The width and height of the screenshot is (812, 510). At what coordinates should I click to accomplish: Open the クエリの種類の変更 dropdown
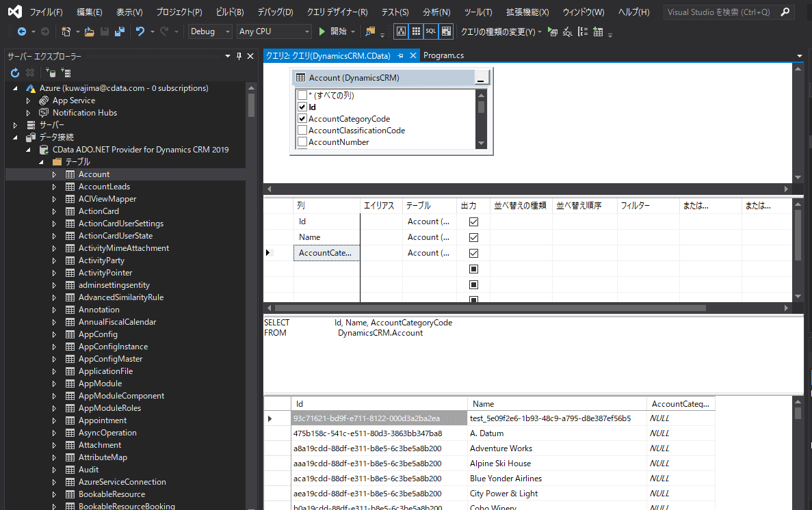coord(501,32)
